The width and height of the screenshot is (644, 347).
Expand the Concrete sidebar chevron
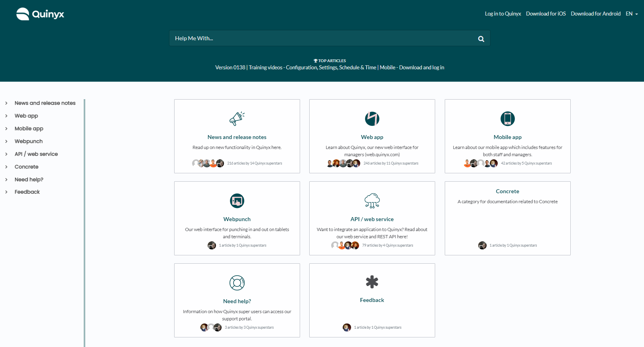point(6,167)
